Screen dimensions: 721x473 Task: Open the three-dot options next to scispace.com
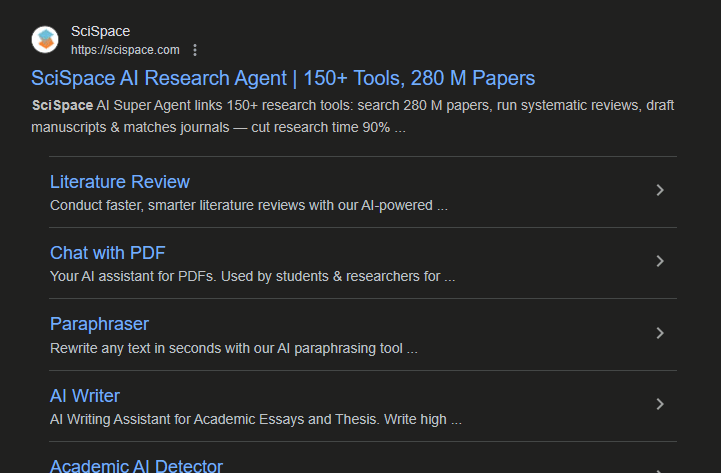click(x=195, y=50)
